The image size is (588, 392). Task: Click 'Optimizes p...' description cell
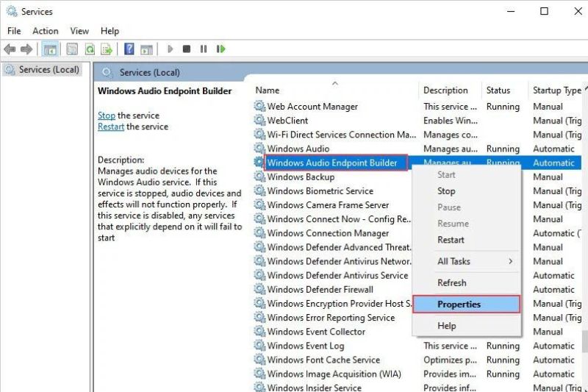coord(450,360)
